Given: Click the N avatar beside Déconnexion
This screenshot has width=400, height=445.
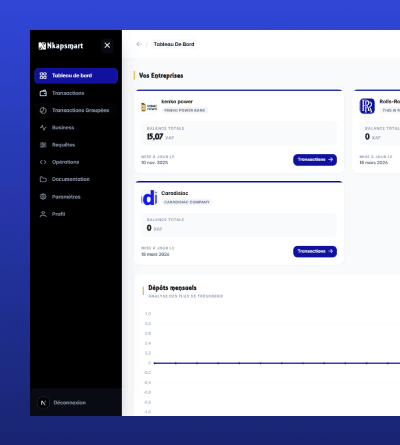Looking at the screenshot, I should point(43,403).
